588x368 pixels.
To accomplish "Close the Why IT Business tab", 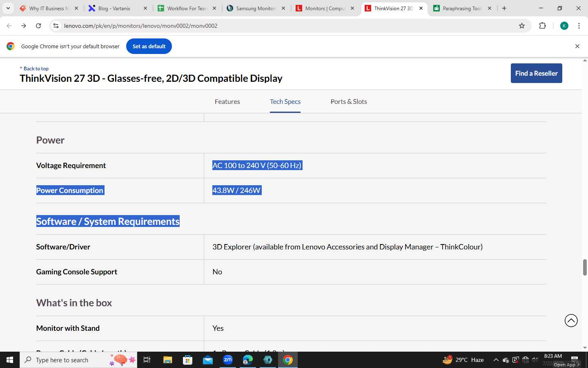I will coord(76,8).
